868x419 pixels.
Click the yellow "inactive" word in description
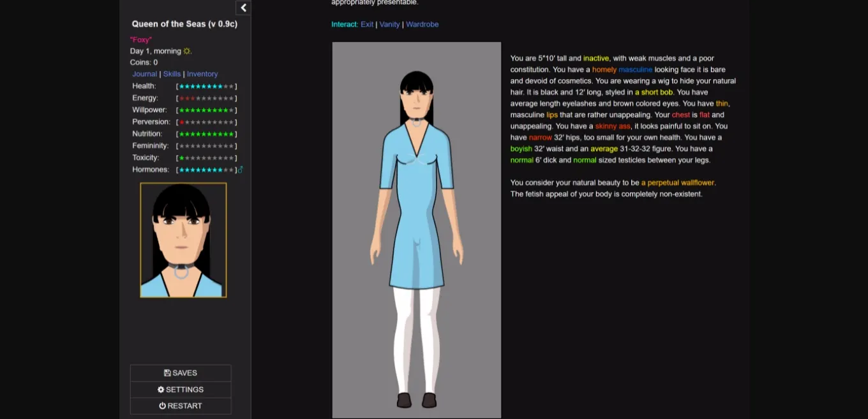(x=595, y=58)
